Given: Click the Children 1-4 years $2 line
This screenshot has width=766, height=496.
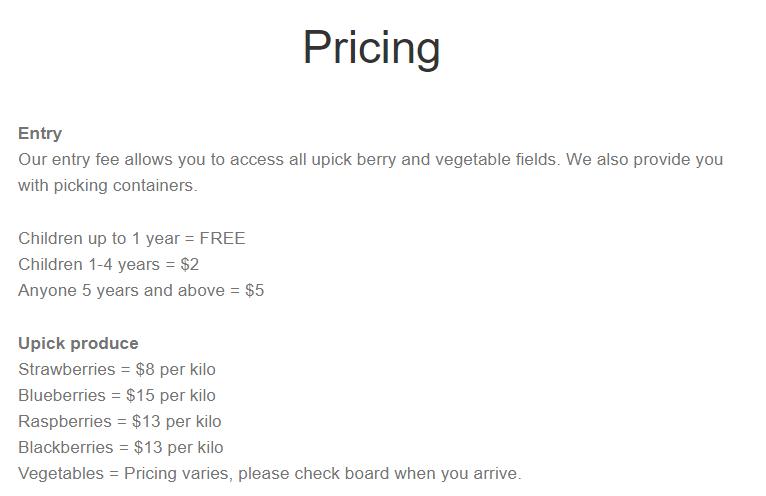Looking at the screenshot, I should click(108, 264).
